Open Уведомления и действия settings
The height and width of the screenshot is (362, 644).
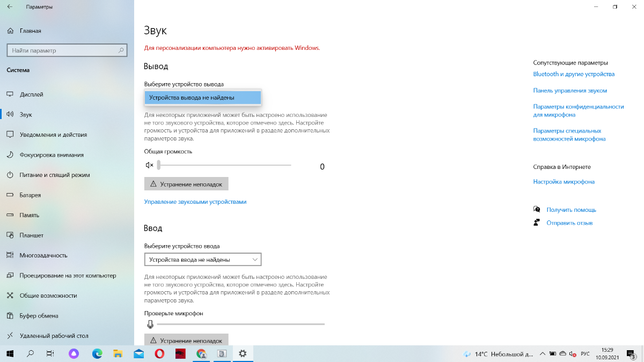[x=67, y=135]
